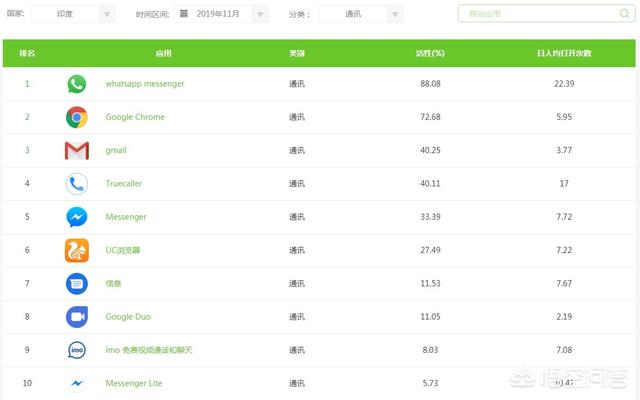Click the calendar icon in date field
The height and width of the screenshot is (400, 640).
tap(184, 13)
